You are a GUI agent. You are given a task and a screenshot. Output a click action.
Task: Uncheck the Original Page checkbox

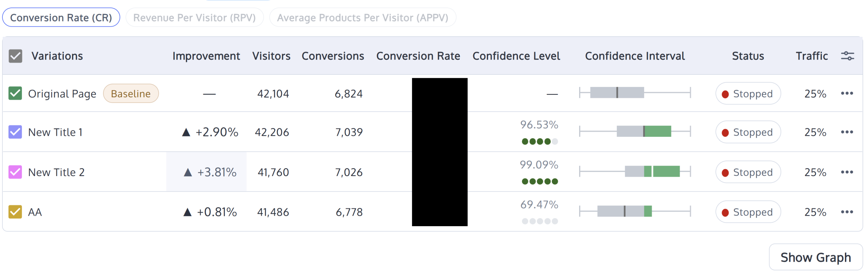click(x=16, y=93)
